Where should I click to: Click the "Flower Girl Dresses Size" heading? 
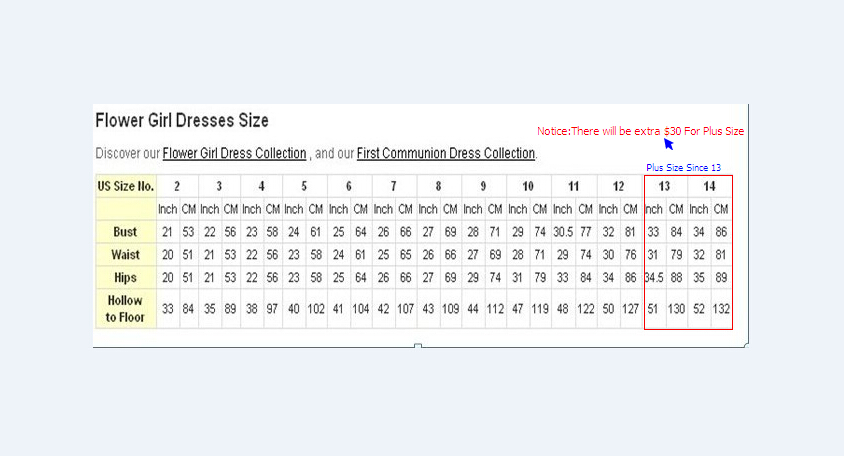click(182, 121)
